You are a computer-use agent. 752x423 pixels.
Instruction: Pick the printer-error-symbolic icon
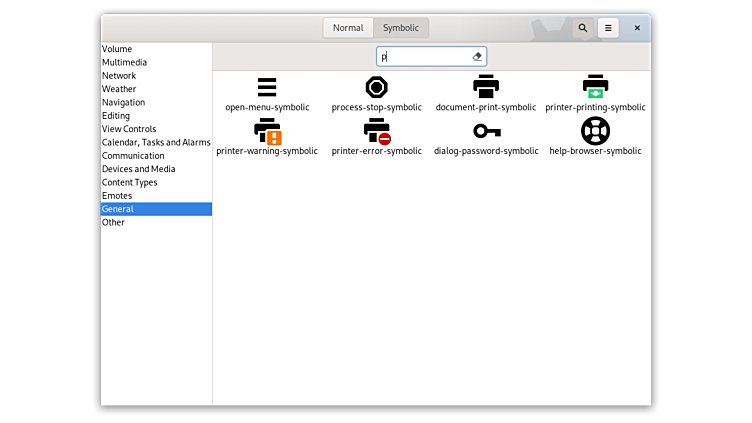click(376, 132)
